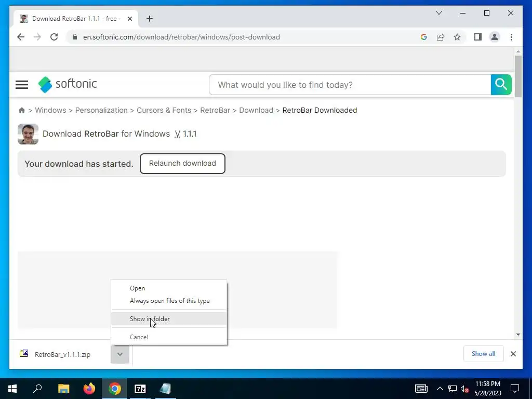
Task: Open the clock and date flyout
Action: [x=487, y=389]
